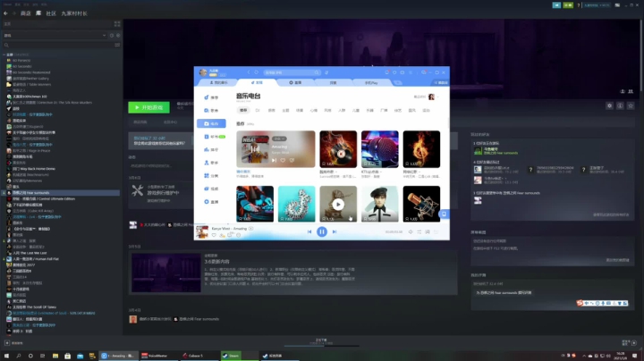This screenshot has width=644, height=361.
Task: Pause the song in the music player bar
Action: (322, 231)
